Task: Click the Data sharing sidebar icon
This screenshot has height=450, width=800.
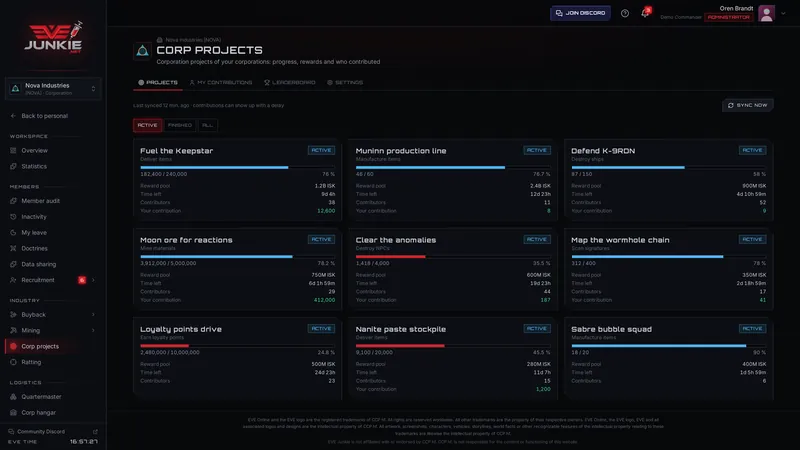Action: coord(13,264)
